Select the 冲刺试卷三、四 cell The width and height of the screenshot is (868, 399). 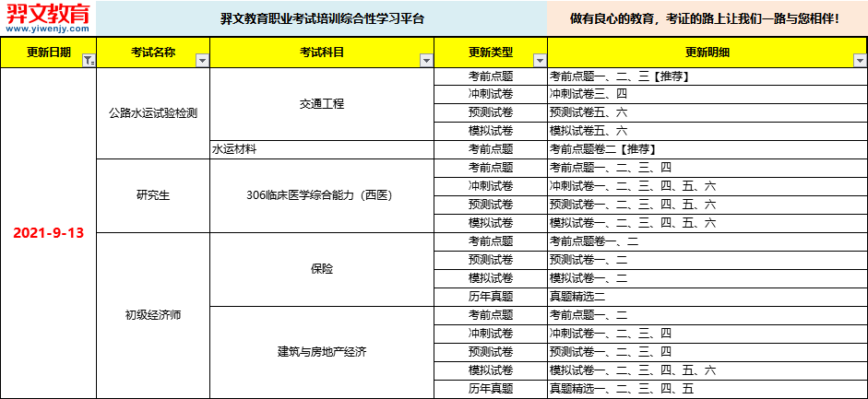point(707,94)
